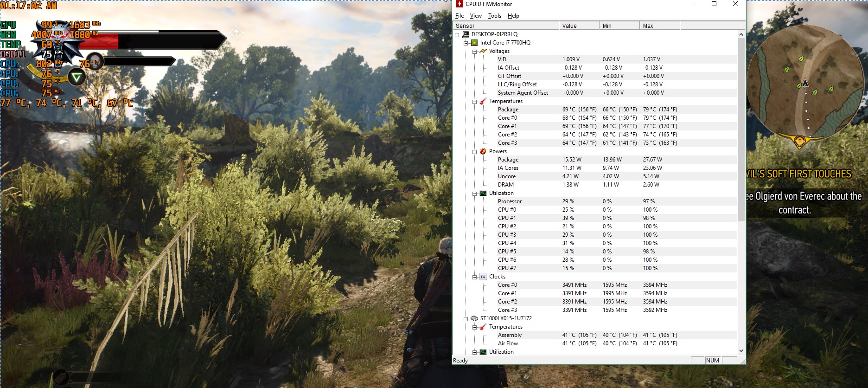868x388 pixels.
Task: Open the File menu in HWMonitor
Action: 460,16
